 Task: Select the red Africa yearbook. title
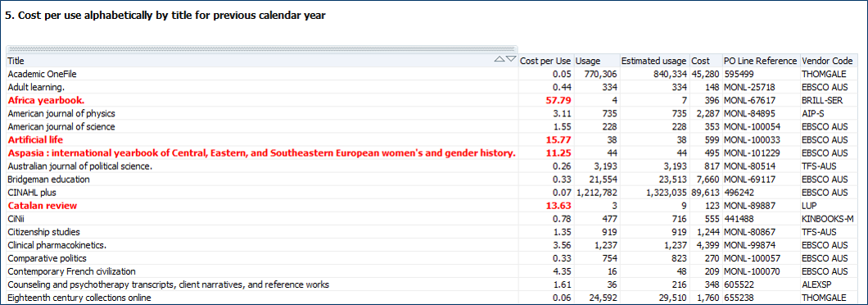46,100
